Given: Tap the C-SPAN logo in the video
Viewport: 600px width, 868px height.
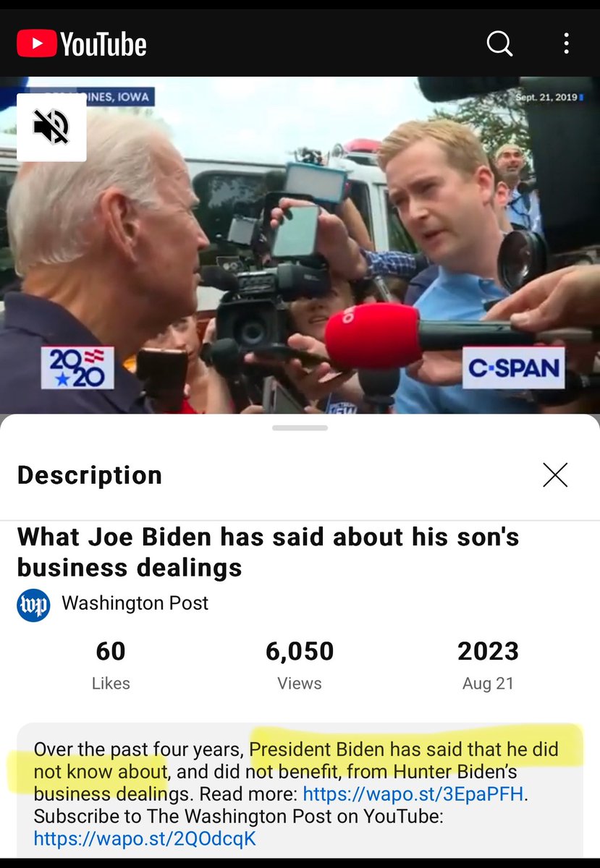Looking at the screenshot, I should coord(515,368).
